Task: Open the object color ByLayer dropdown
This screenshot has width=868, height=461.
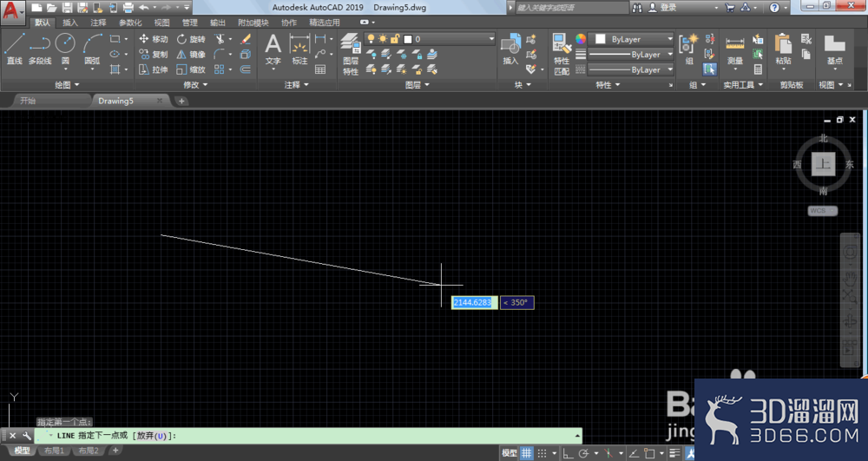Action: click(x=632, y=39)
